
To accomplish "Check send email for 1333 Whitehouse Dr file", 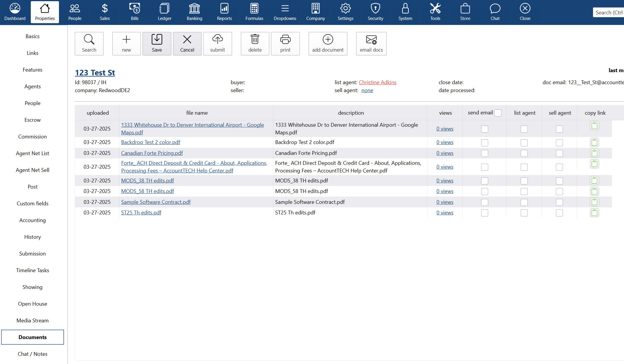I will [x=485, y=129].
